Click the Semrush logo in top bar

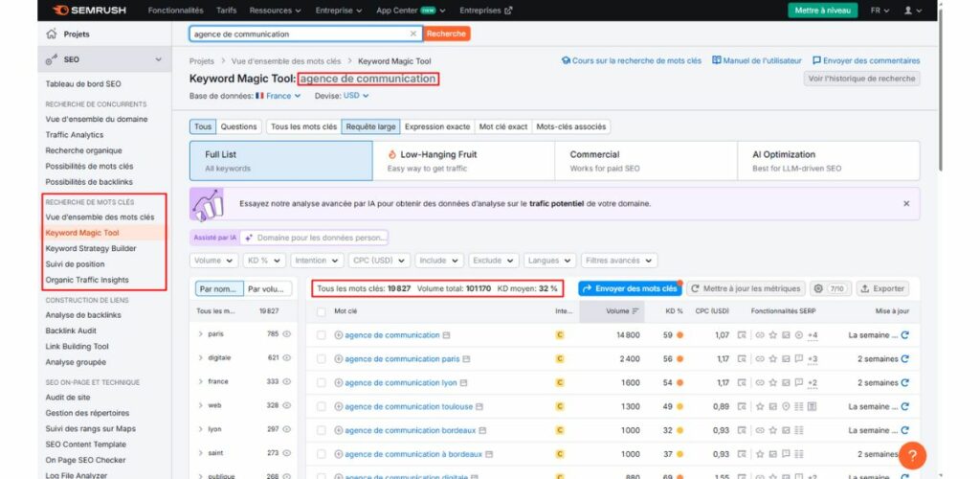point(89,11)
